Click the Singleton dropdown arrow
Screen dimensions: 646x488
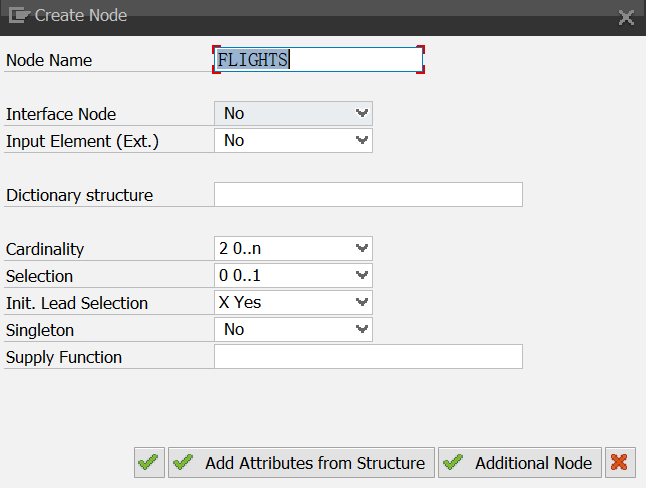tap(362, 329)
